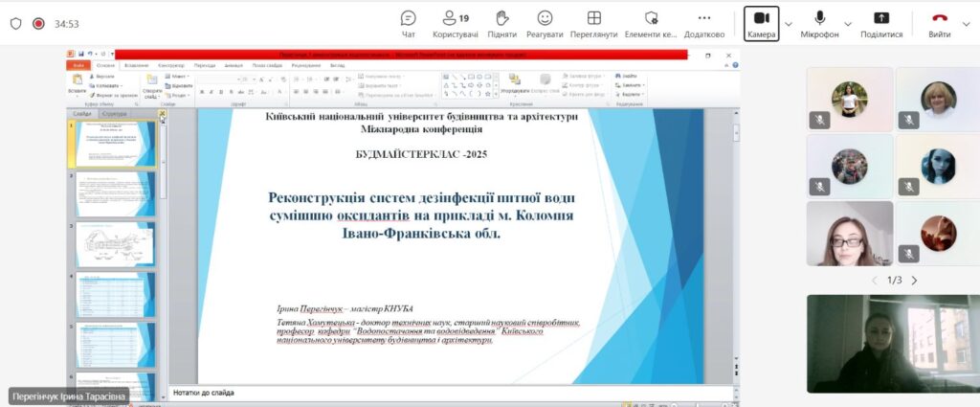Open the Додатково more actions menu
Image resolution: width=980 pixels, height=407 pixels.
(704, 23)
